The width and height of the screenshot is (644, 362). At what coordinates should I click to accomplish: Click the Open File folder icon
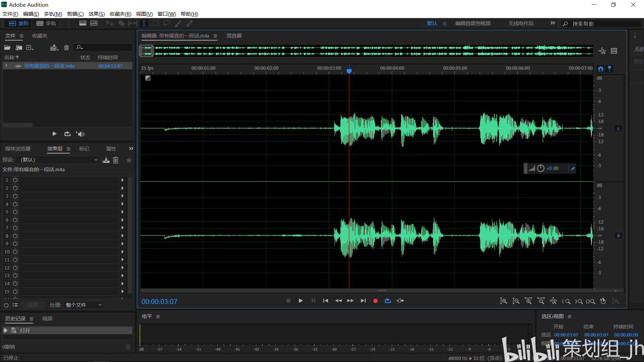pyautogui.click(x=7, y=48)
